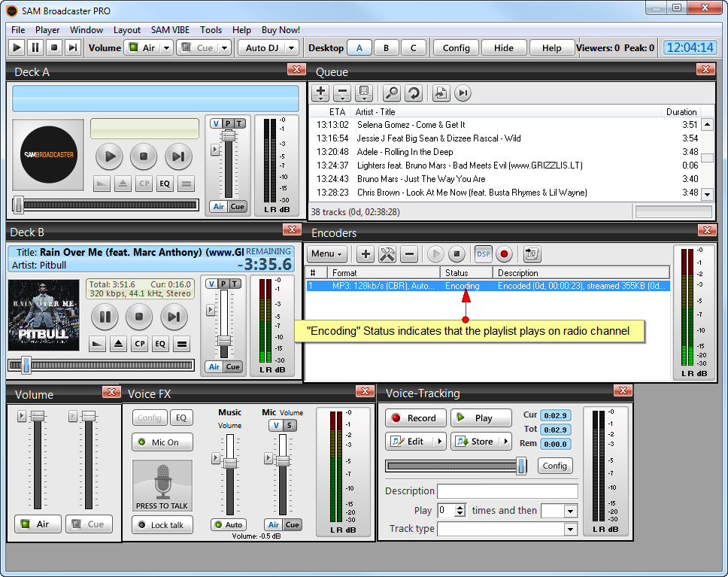The width and height of the screenshot is (728, 577).
Task: Toggle the Air button in Volume panel
Action: [38, 524]
